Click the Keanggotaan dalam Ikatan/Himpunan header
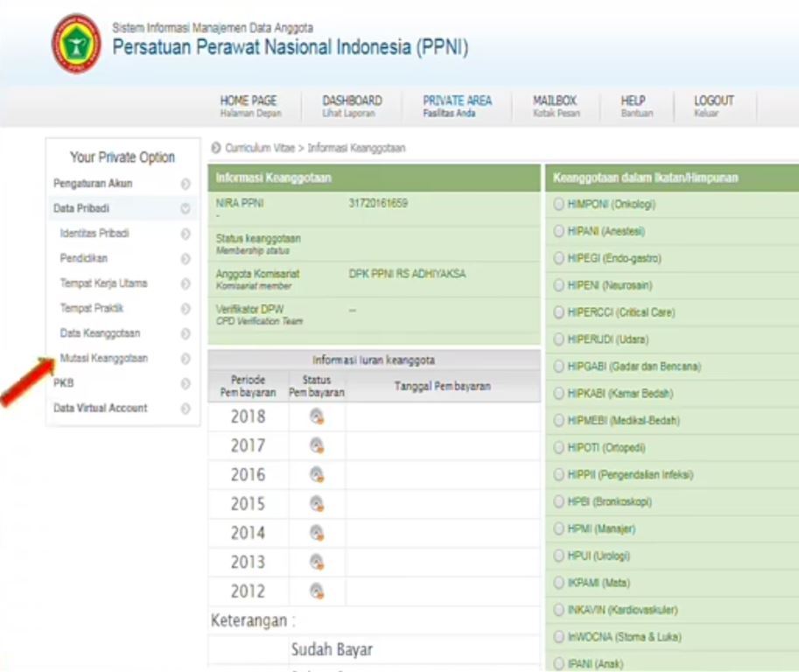The height and width of the screenshot is (672, 799). point(672,178)
